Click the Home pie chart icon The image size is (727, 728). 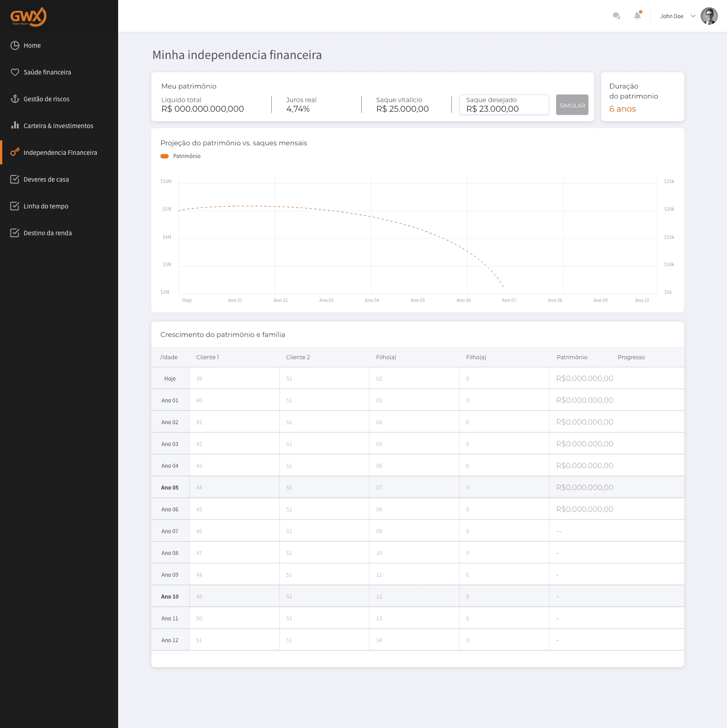pyautogui.click(x=15, y=45)
